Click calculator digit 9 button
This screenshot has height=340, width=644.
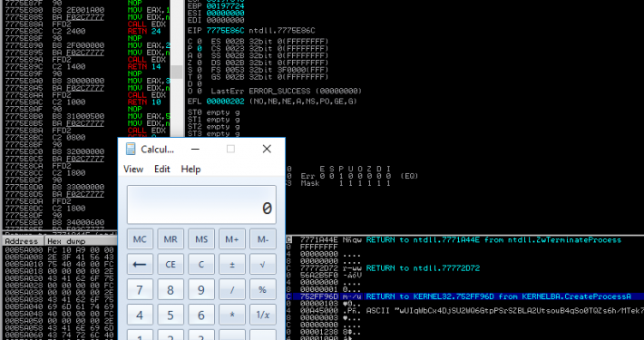point(201,290)
